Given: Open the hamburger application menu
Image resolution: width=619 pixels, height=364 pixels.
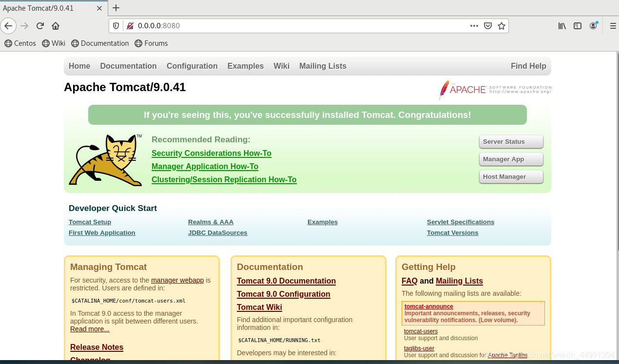Looking at the screenshot, I should (613, 26).
